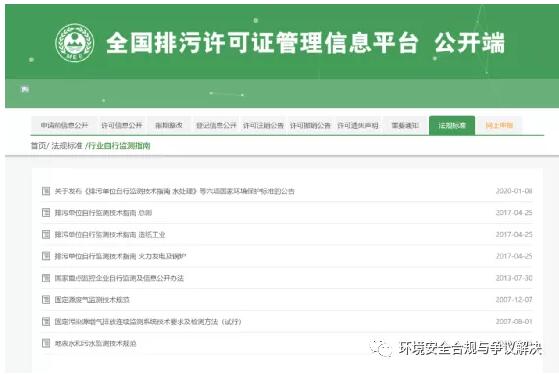Click document icon beside 国家重点监控企业 row
The height and width of the screenshot is (374, 559).
coord(46,278)
